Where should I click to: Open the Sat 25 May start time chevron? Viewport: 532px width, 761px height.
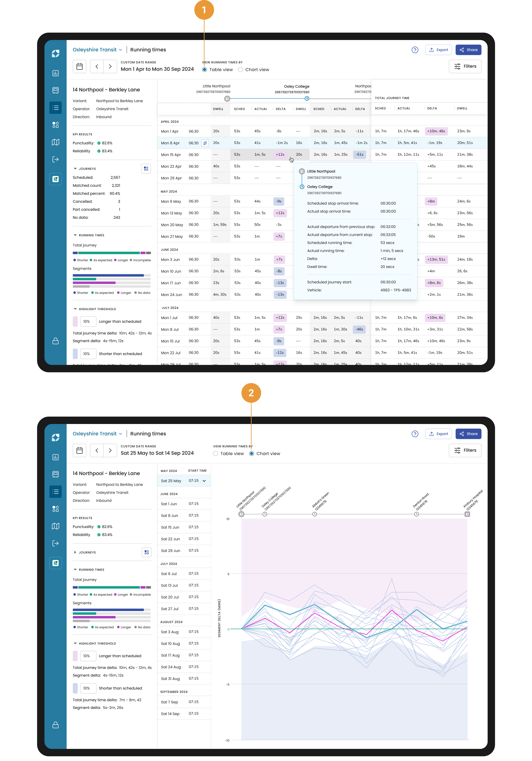pos(204,481)
